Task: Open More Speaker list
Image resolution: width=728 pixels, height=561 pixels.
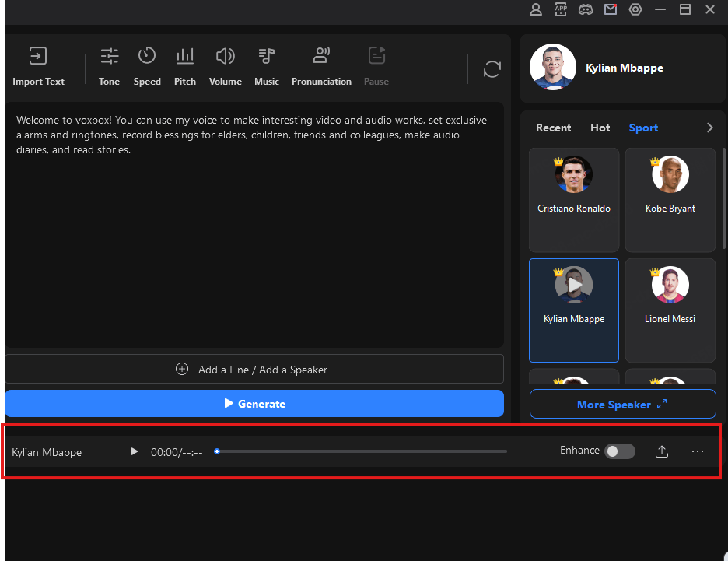Action: point(622,404)
